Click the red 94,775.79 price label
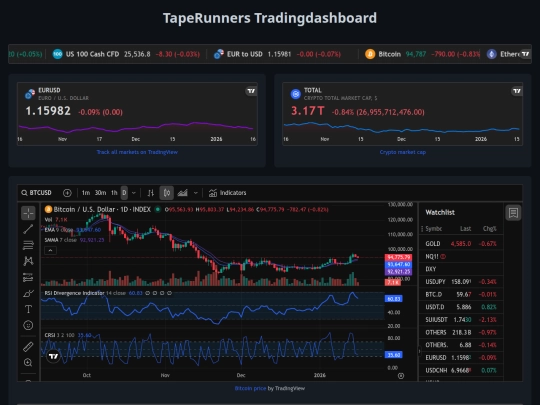This screenshot has width=540, height=405. (x=398, y=257)
